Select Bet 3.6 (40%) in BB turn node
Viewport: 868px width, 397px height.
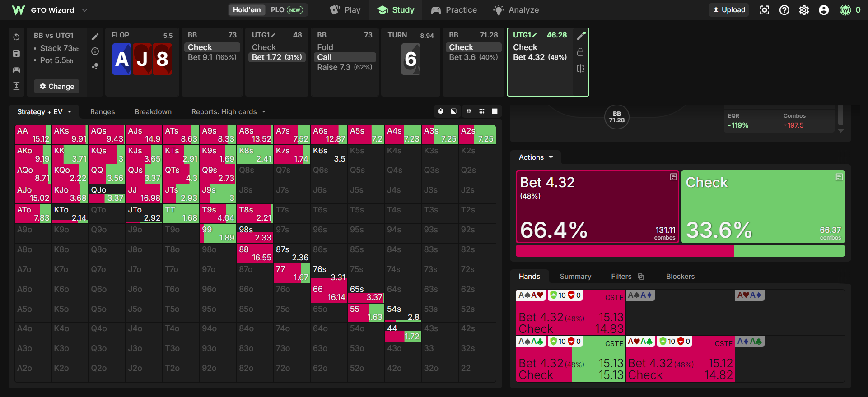[473, 57]
